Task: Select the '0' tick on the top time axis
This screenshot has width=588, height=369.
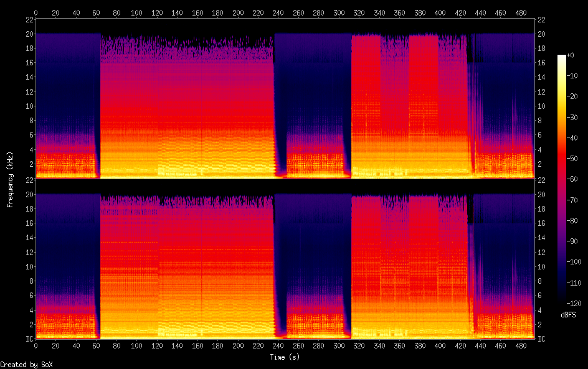Action: point(36,12)
